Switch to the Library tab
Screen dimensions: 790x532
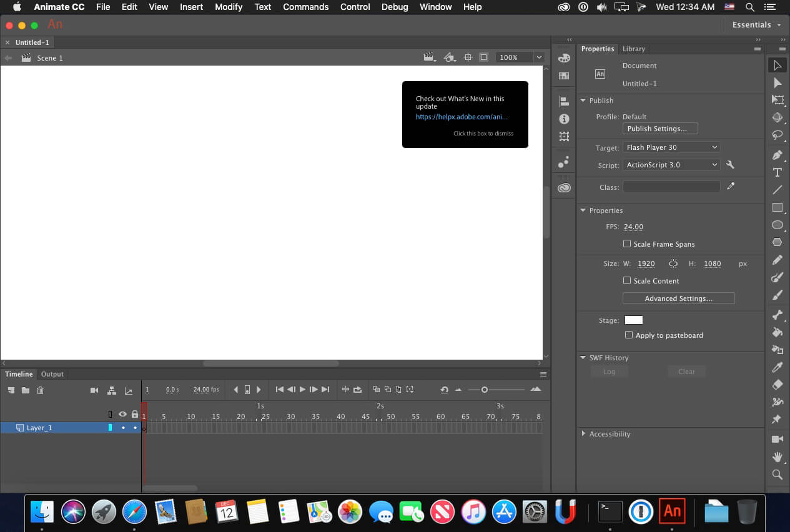pyautogui.click(x=633, y=49)
